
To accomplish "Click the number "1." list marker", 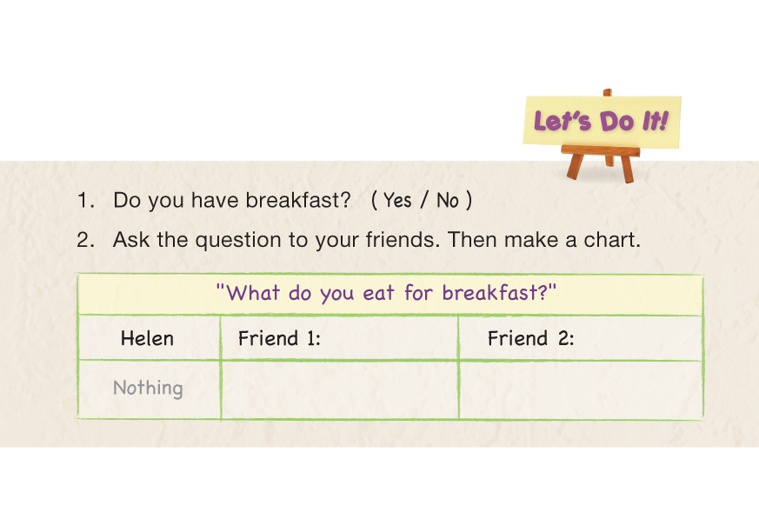I will (84, 200).
